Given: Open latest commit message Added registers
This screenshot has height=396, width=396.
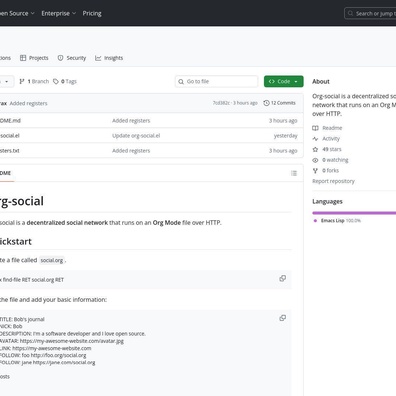Looking at the screenshot, I should 28,103.
